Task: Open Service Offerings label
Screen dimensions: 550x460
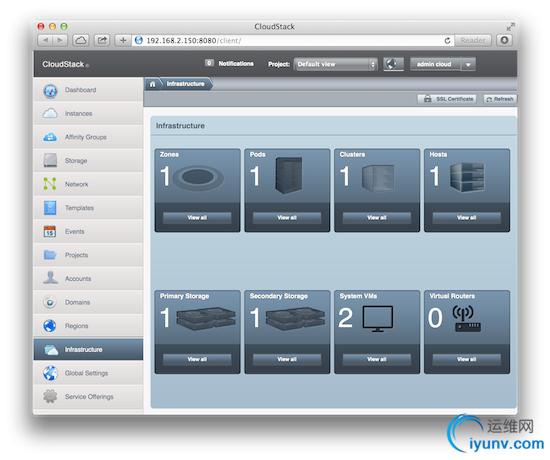Action: click(89, 396)
